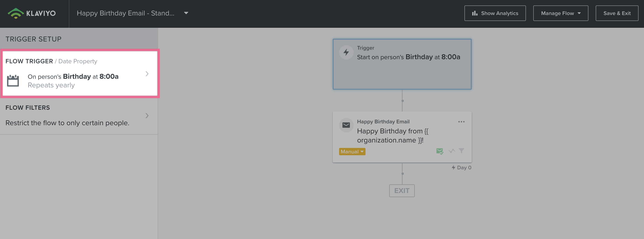
Task: Expand the Flow Trigger chevron
Action: click(x=147, y=74)
